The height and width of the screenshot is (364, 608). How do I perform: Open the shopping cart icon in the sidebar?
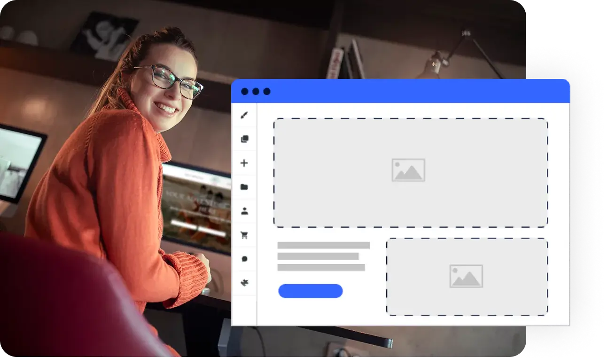click(244, 235)
